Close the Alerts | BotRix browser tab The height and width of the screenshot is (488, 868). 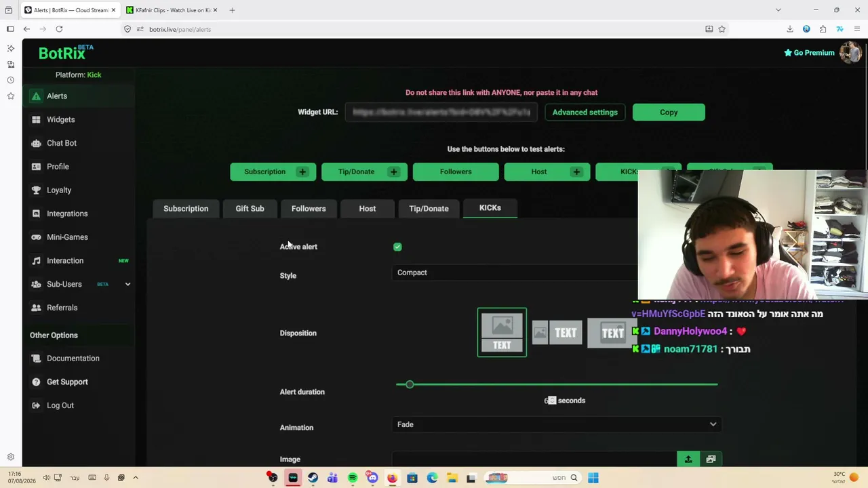(112, 10)
